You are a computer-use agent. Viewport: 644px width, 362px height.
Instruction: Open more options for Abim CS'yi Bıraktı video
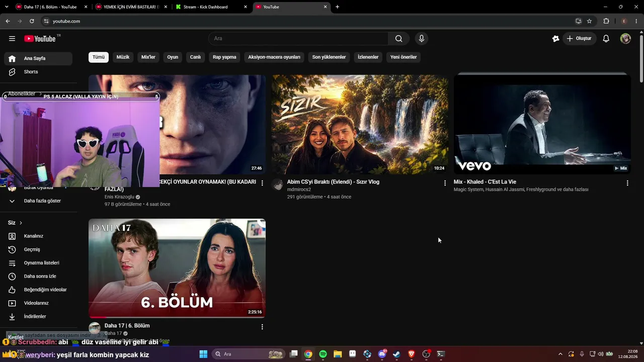tap(445, 183)
